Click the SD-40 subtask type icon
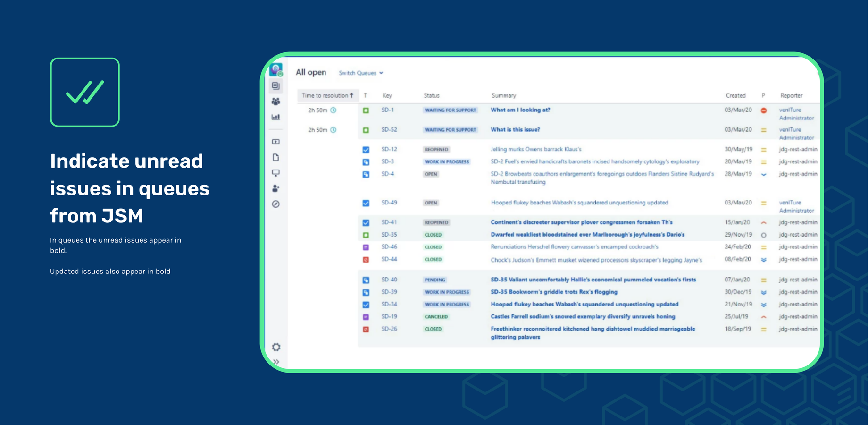This screenshot has height=425, width=868. point(366,280)
